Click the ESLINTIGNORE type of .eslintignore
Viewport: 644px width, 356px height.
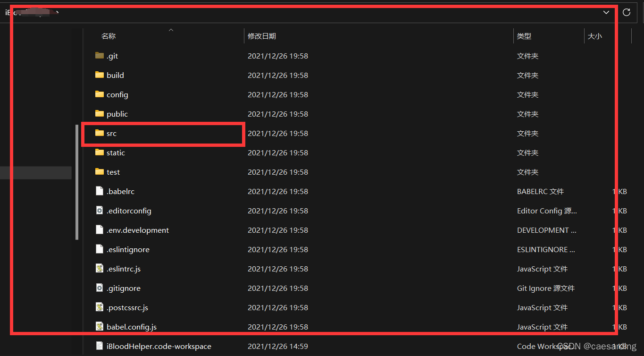point(546,249)
